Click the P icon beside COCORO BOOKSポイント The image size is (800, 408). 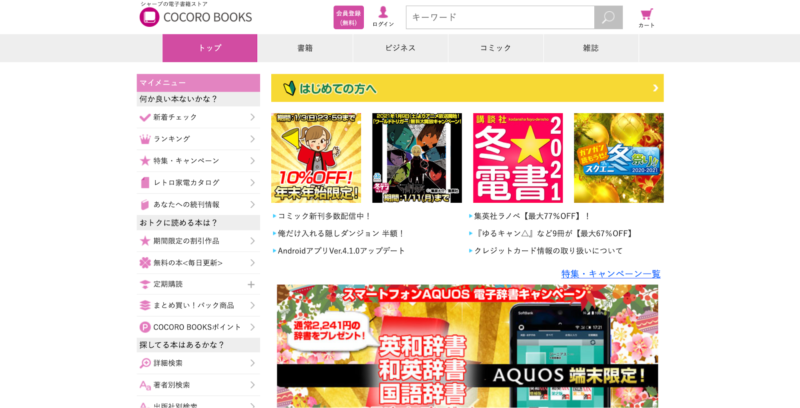[x=145, y=327]
